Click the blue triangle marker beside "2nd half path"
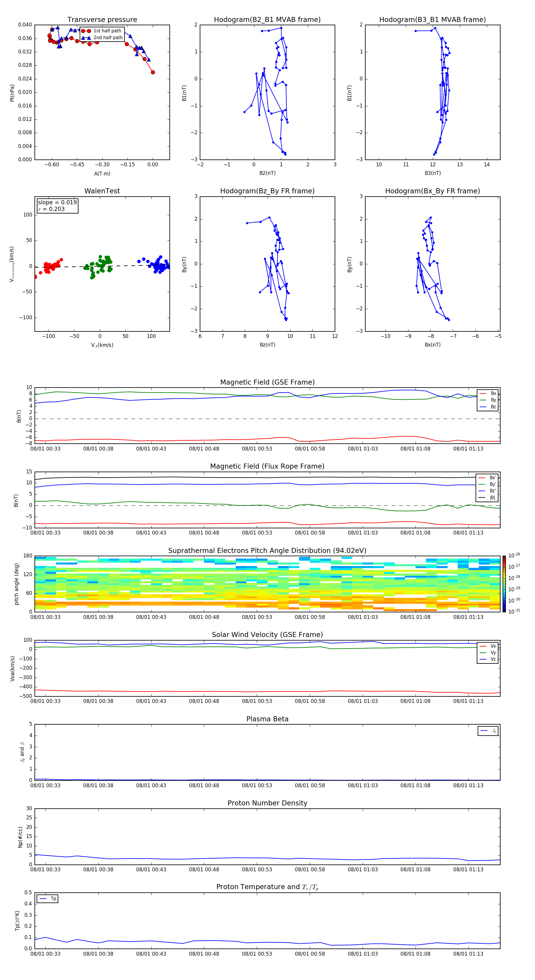This screenshot has width=535, height=980. click(86, 38)
